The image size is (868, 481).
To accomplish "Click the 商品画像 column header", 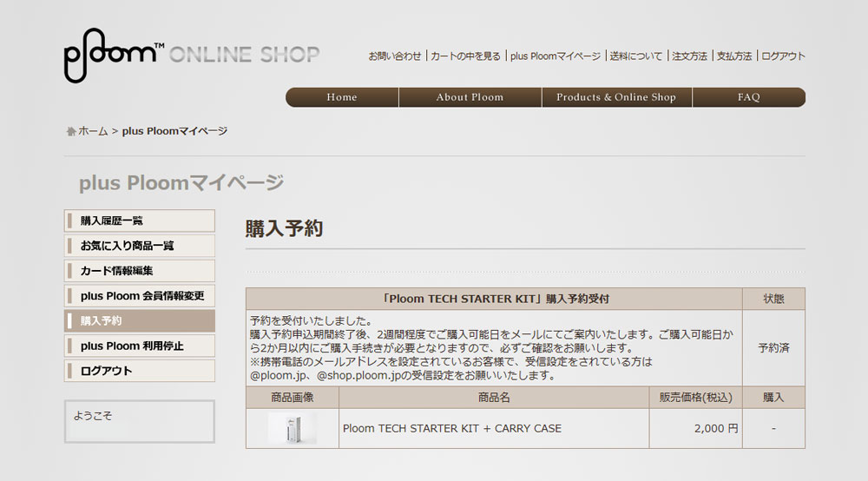I will pyautogui.click(x=293, y=398).
